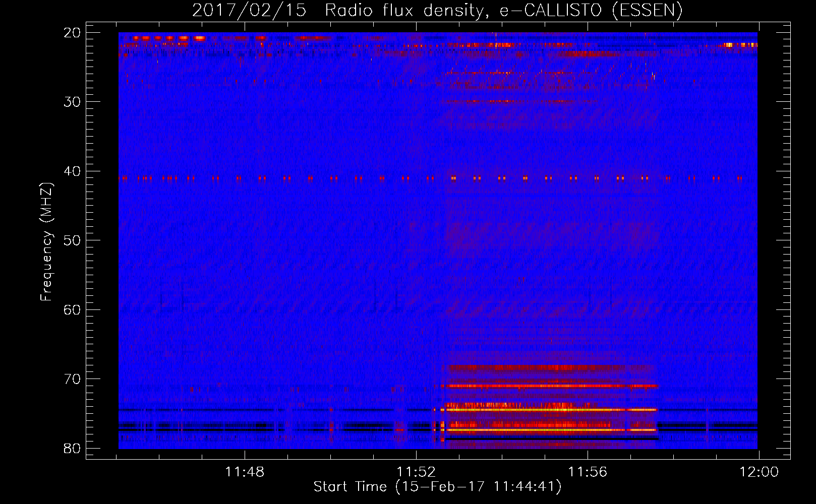The image size is (816, 504).
Task: Click the 11:52 time tick label
Action: 416,472
